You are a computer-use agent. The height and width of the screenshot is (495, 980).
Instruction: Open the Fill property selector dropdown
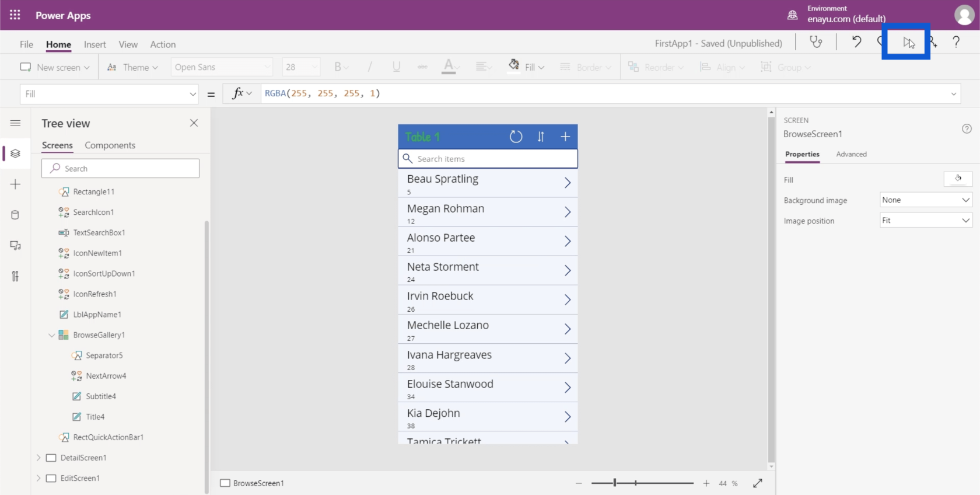click(110, 94)
